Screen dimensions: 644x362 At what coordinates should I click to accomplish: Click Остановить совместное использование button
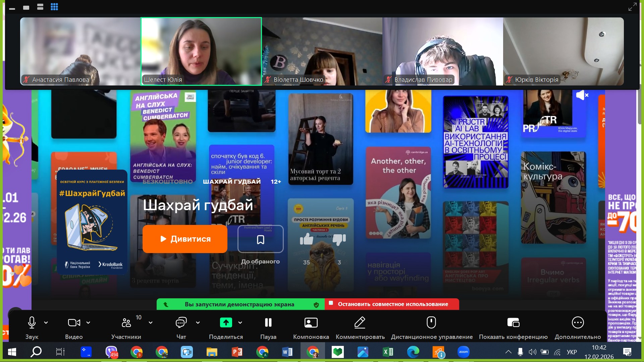click(392, 304)
